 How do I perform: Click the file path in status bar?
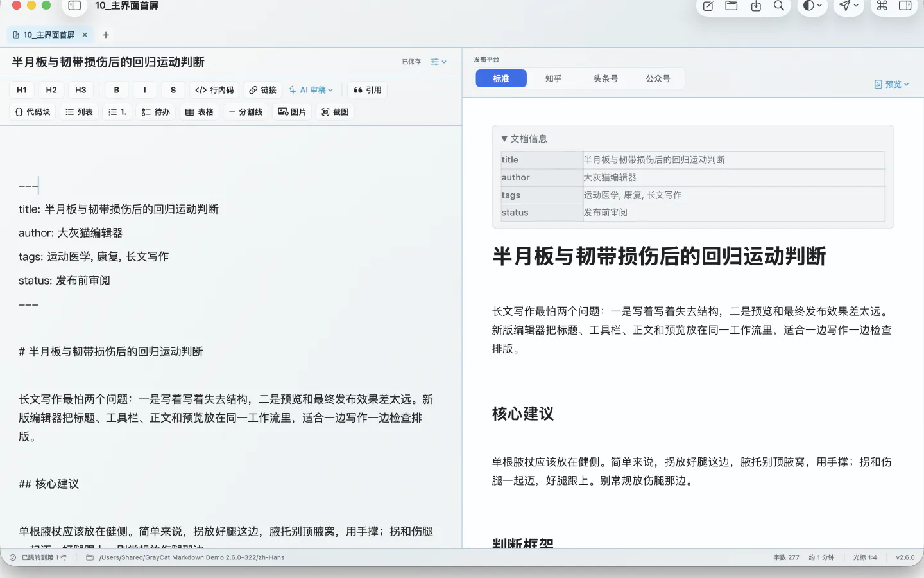pyautogui.click(x=191, y=557)
